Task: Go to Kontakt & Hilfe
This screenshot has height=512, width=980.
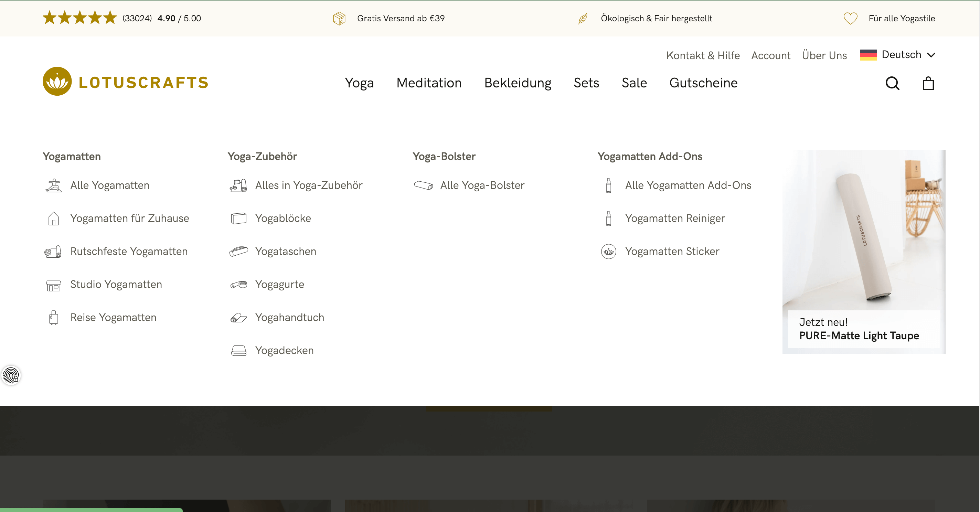Action: click(703, 55)
